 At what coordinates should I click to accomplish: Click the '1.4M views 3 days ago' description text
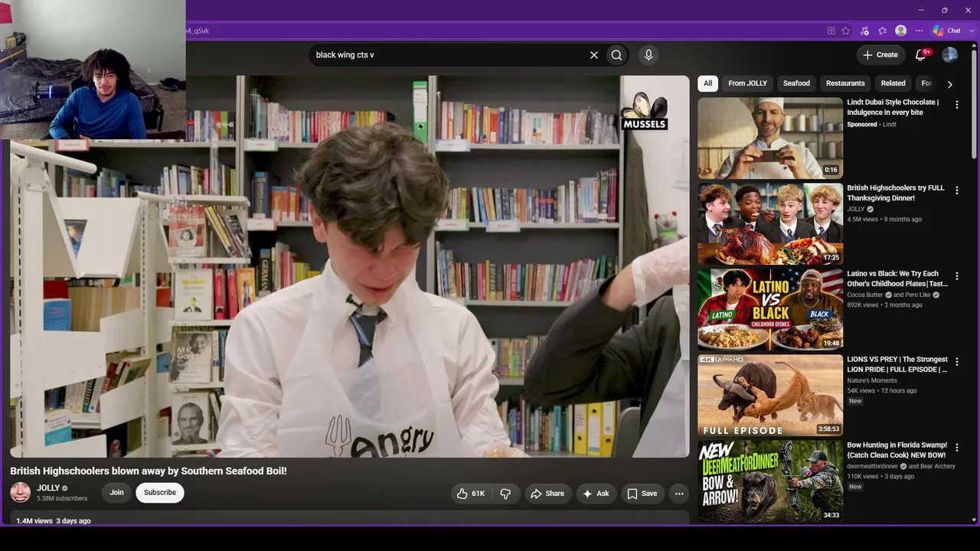[x=54, y=521]
